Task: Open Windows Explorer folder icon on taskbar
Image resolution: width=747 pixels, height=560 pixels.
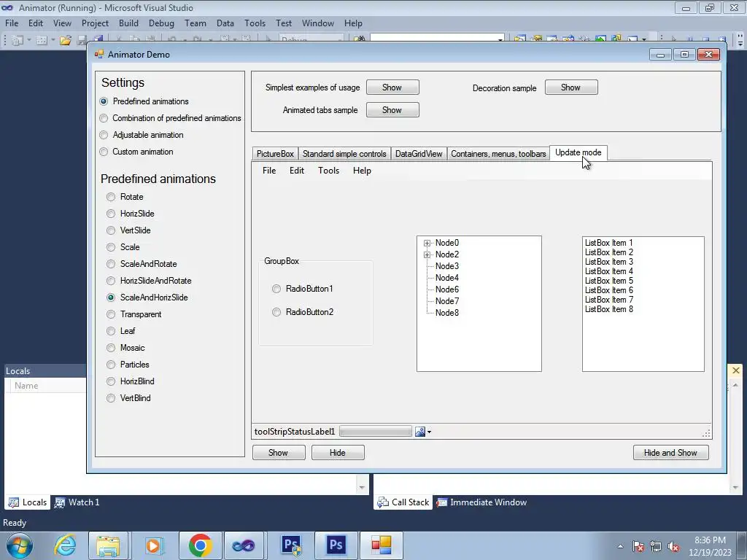Action: click(x=108, y=545)
